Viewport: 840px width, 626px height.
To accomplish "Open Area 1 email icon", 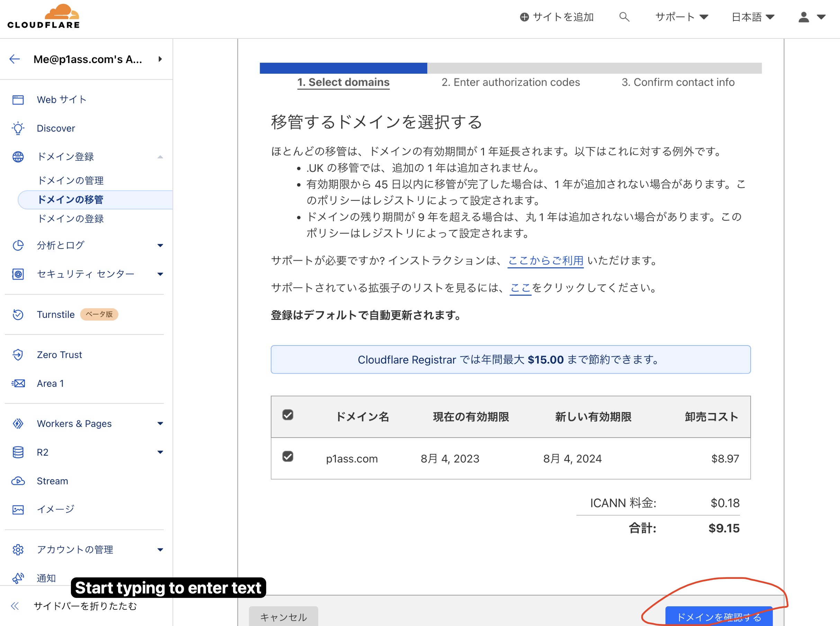I will tap(18, 384).
